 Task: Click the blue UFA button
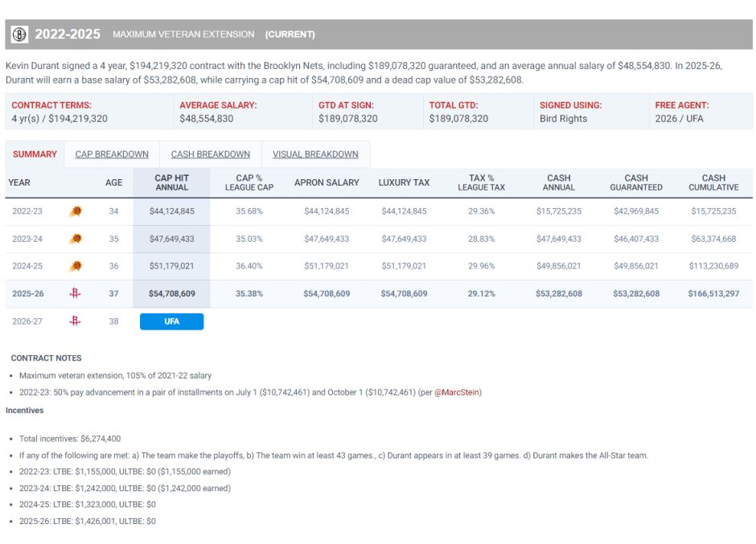171,321
